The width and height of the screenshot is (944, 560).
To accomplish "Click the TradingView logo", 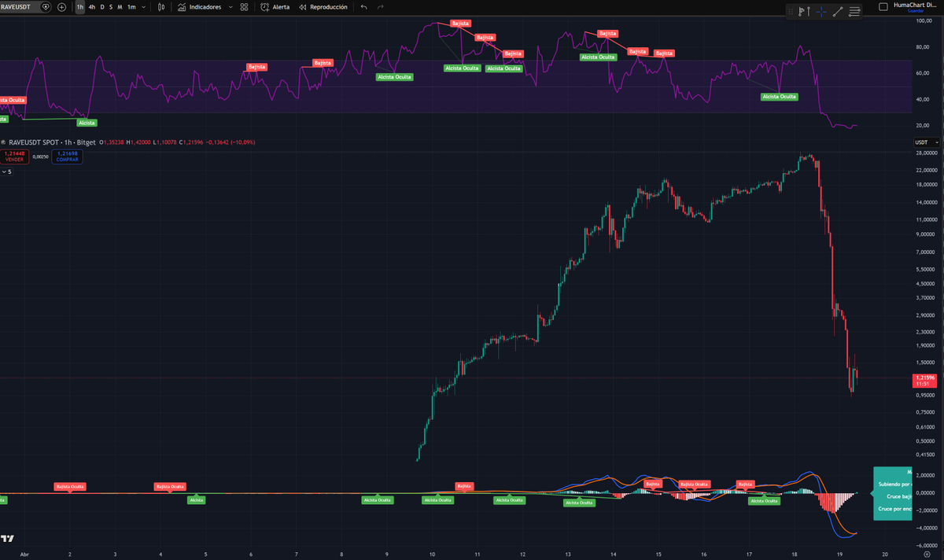I will pos(7,539).
